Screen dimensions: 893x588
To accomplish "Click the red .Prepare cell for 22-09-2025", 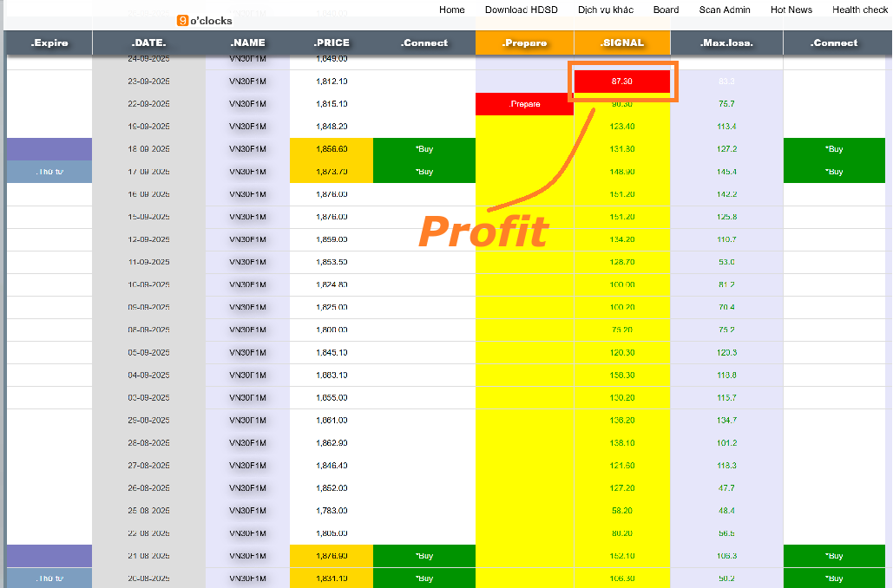I will pyautogui.click(x=524, y=104).
